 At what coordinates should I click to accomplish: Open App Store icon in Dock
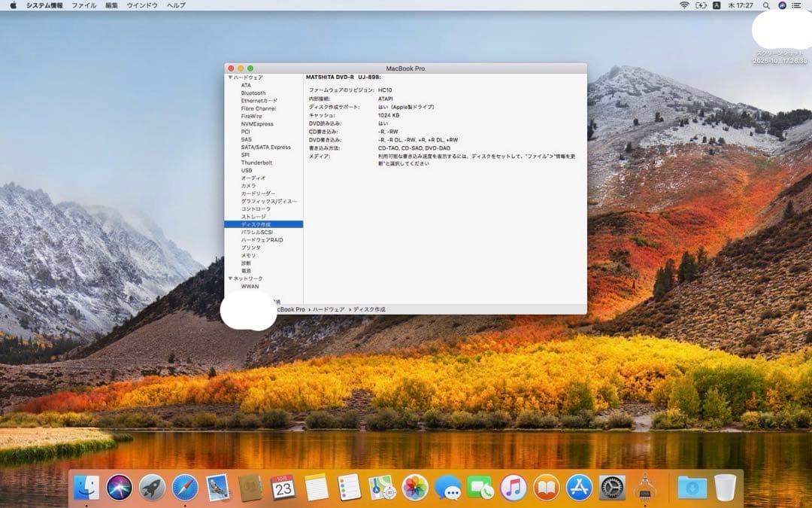579,488
